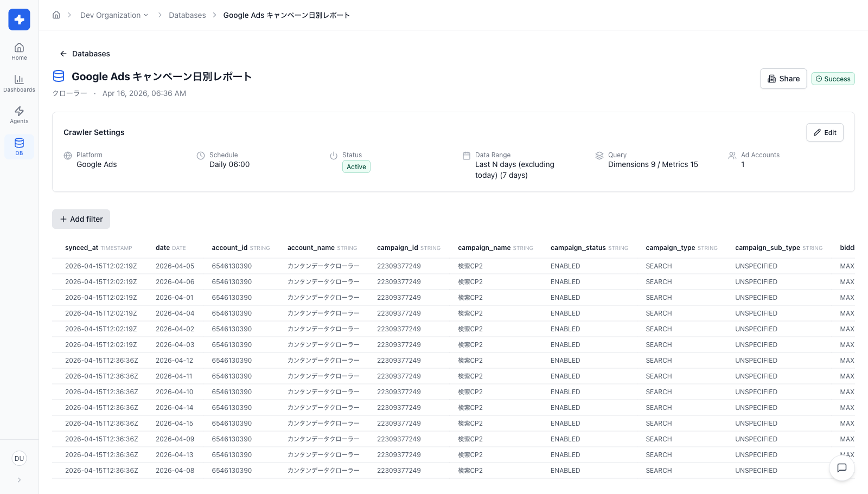
Task: Edit the crawler settings
Action: (x=825, y=132)
